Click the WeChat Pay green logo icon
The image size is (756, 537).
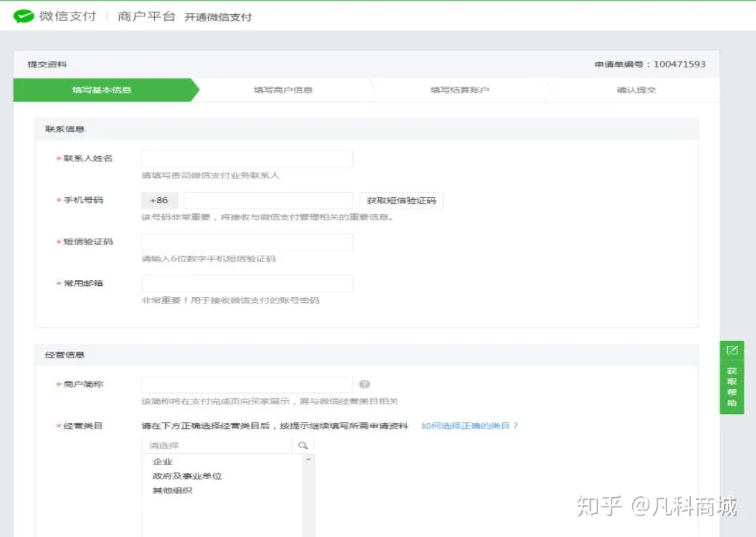click(24, 16)
